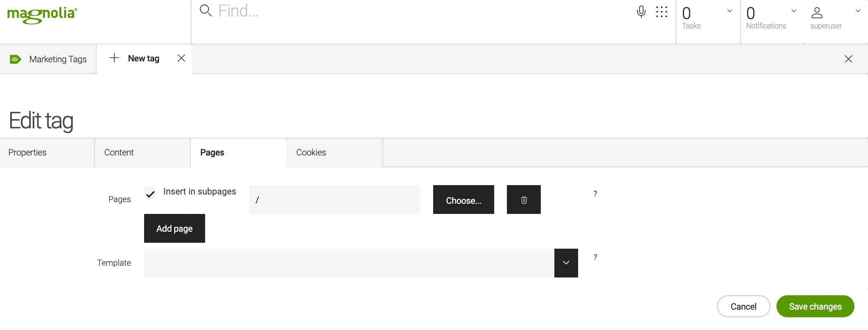Switch to the Properties tab
Image resolution: width=868 pixels, height=330 pixels.
click(x=28, y=153)
